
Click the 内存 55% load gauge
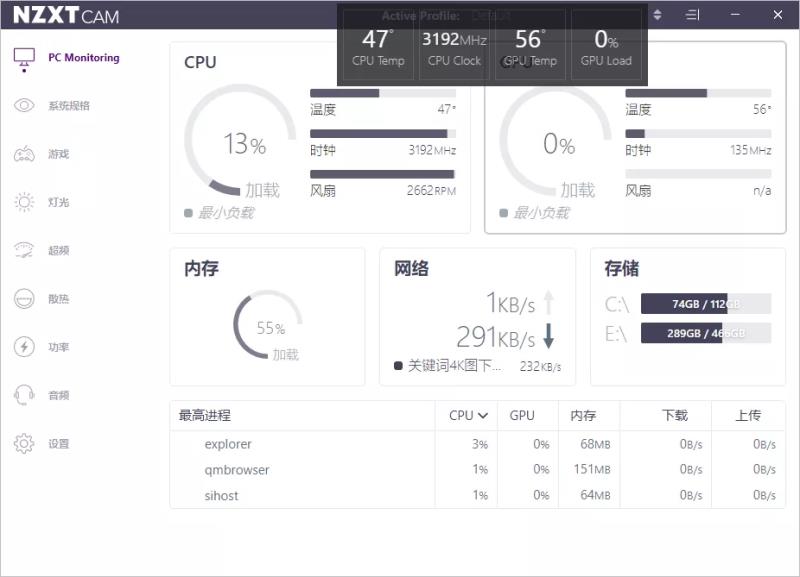click(268, 325)
